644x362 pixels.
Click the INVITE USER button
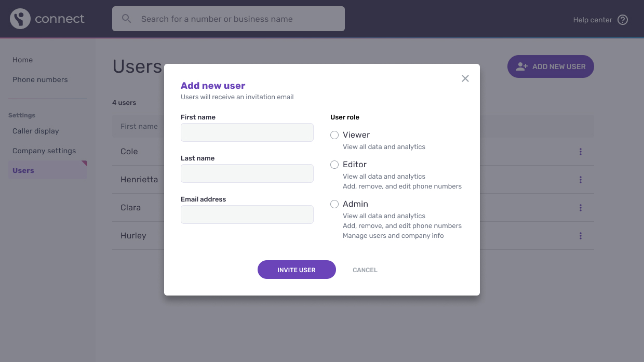coord(297,270)
